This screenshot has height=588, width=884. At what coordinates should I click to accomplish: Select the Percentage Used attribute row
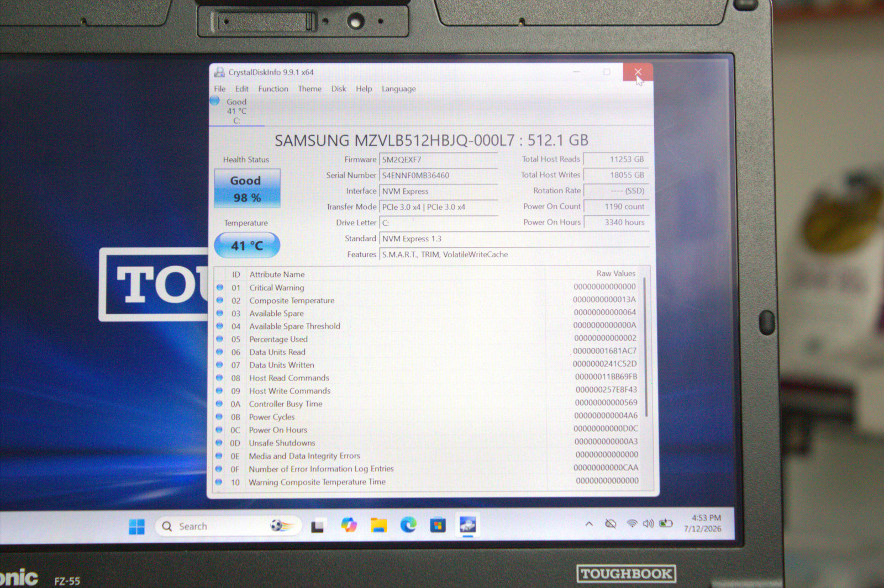(x=428, y=339)
